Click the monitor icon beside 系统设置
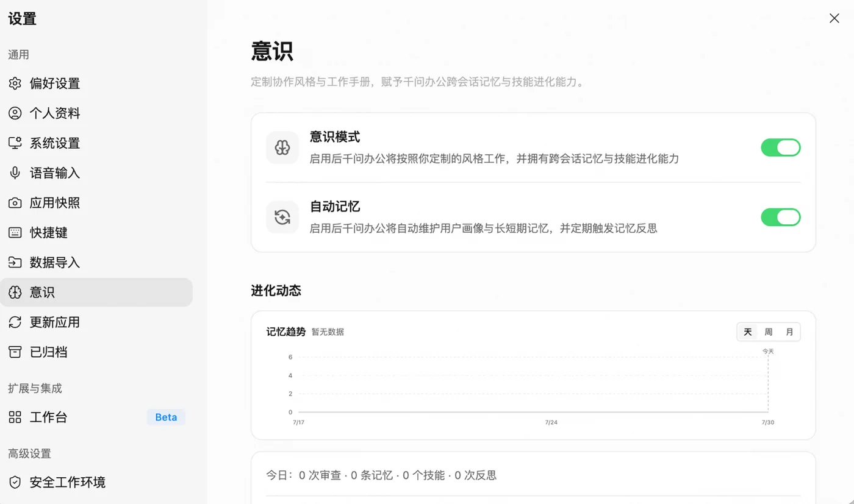 [x=15, y=143]
